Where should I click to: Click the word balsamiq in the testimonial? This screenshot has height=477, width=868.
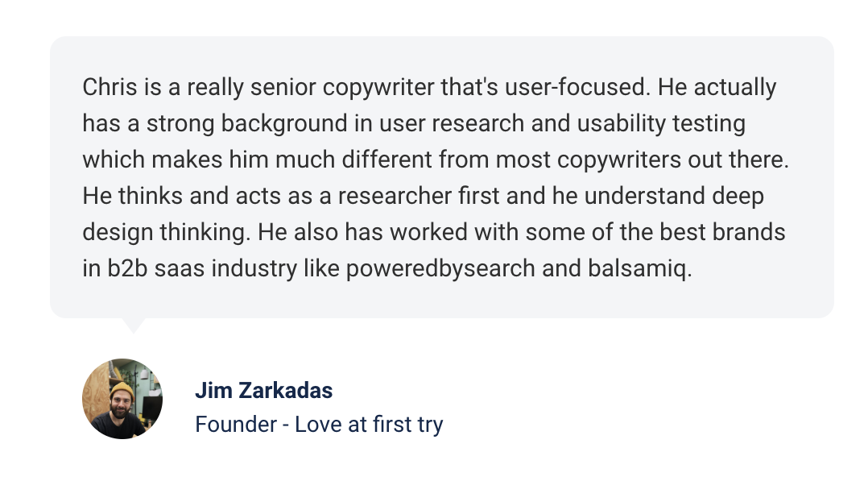point(637,269)
